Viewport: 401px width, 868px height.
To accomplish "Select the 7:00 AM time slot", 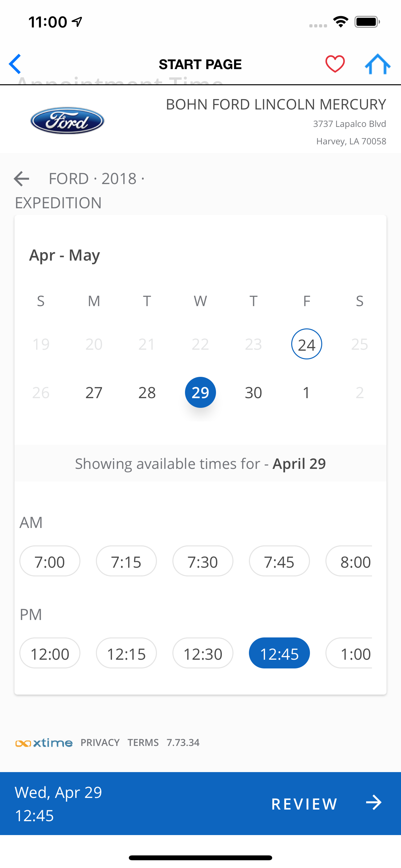I will 50,561.
